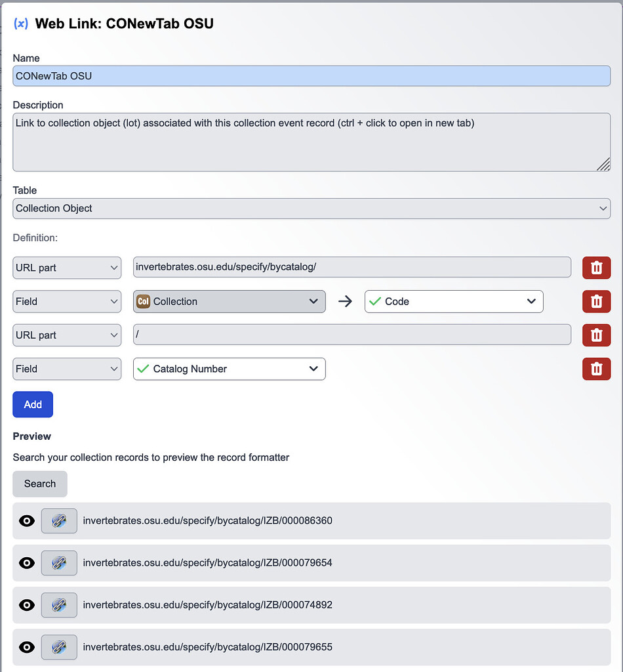Click the Specify web link (x) icon
Image resolution: width=623 pixels, height=672 pixels.
tap(20, 23)
